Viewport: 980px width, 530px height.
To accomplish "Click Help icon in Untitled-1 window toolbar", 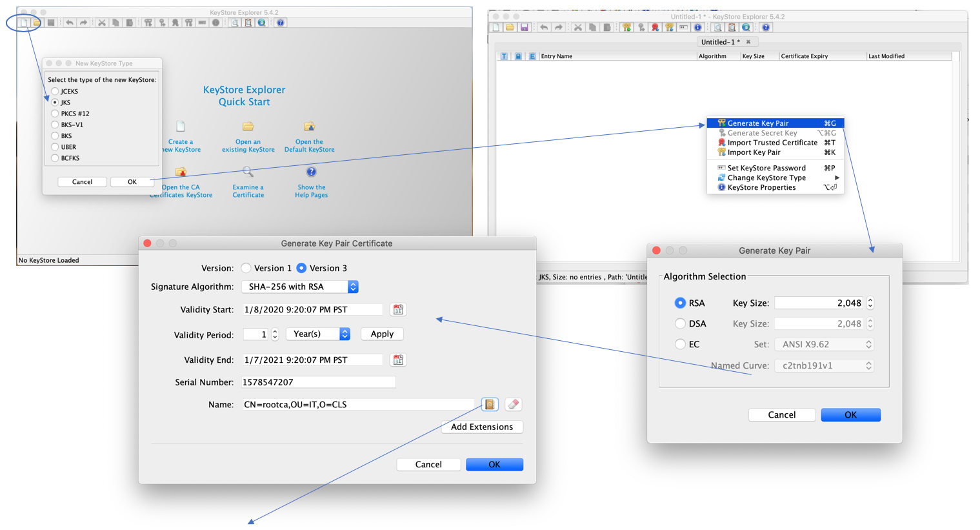I will 766,27.
